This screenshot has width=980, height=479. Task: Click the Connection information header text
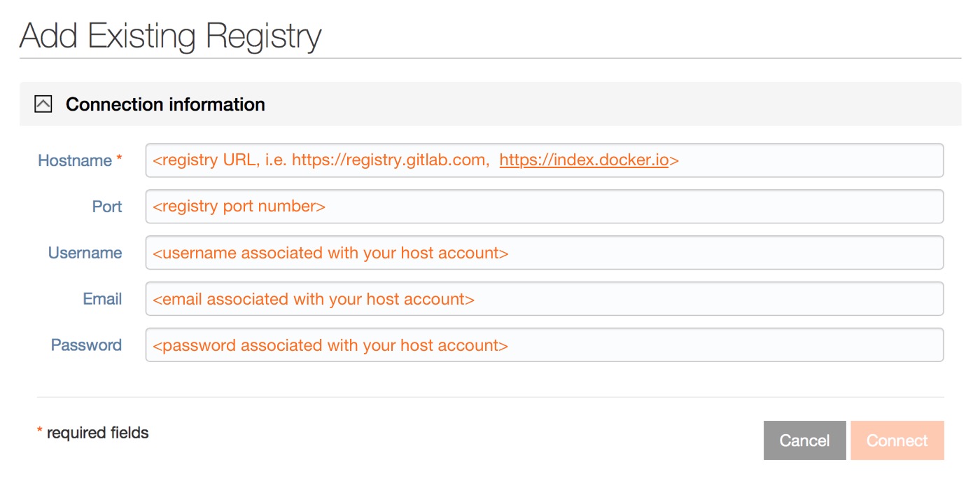click(x=164, y=104)
